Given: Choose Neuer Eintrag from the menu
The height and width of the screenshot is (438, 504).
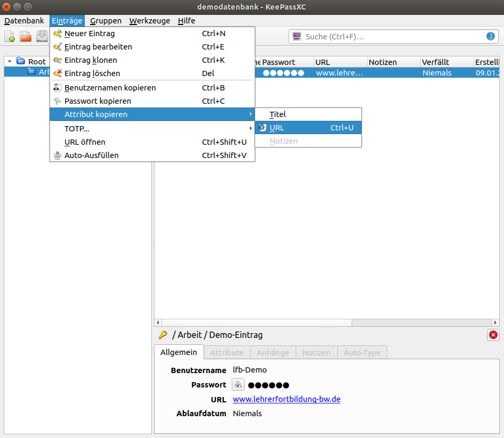Looking at the screenshot, I should (x=90, y=34).
